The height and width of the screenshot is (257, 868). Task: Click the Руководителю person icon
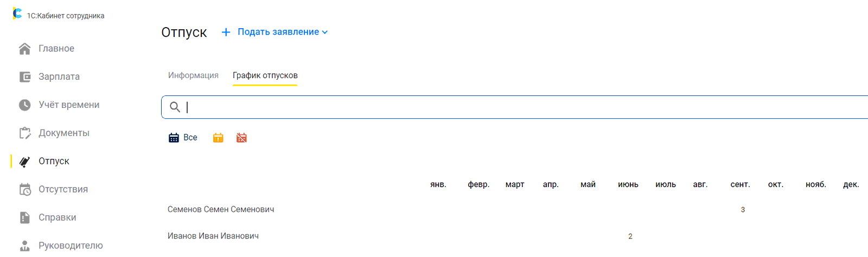click(x=25, y=246)
